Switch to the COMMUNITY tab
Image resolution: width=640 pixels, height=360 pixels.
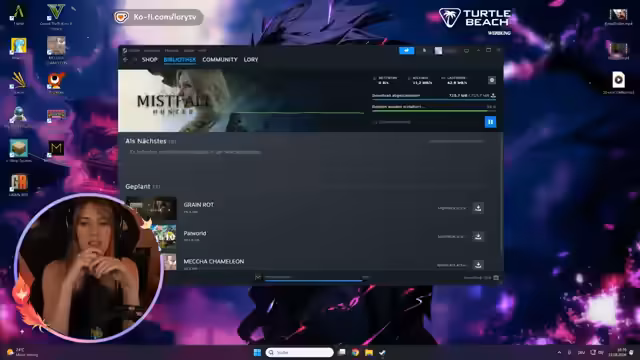[220, 60]
